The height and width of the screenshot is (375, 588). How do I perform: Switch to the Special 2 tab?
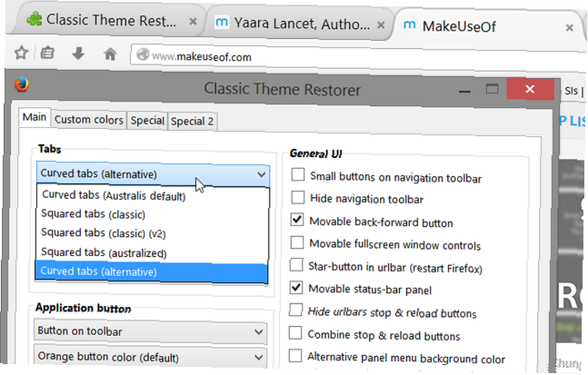192,122
